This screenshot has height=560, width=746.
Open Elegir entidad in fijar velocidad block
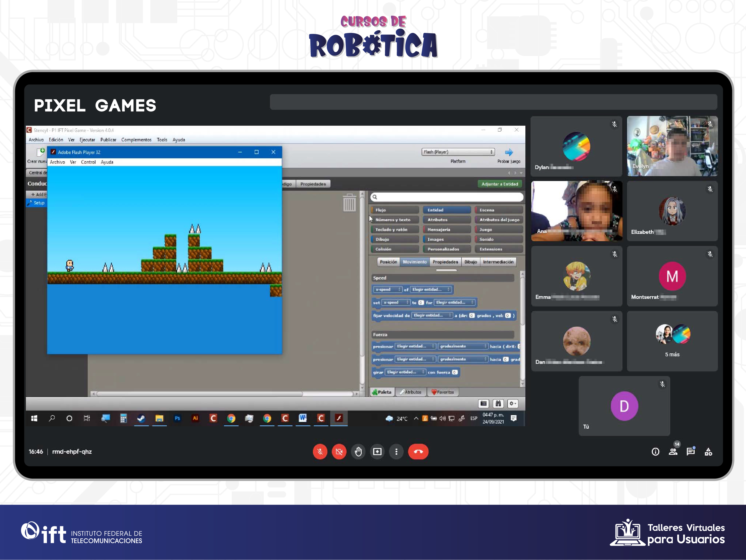coord(432,315)
